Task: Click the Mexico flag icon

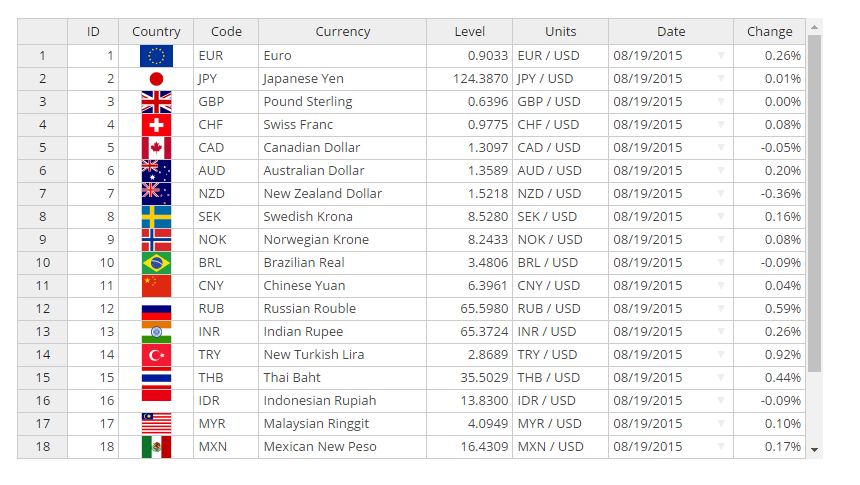Action: (x=156, y=447)
